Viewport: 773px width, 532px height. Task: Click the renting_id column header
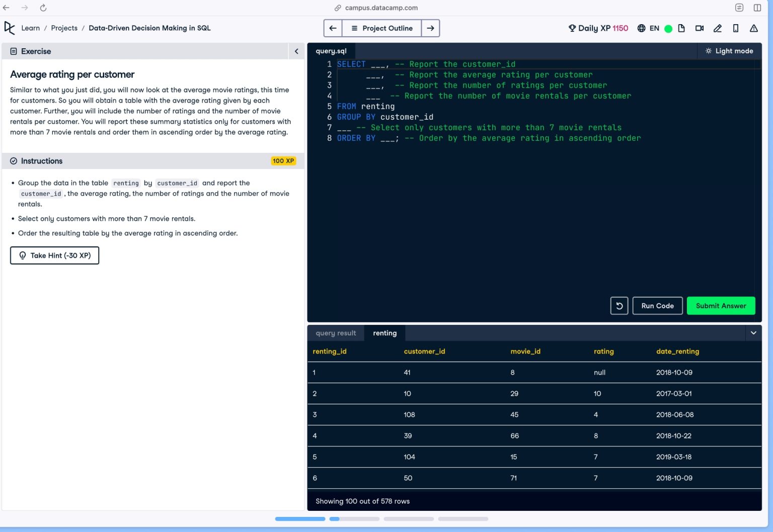[x=330, y=351]
